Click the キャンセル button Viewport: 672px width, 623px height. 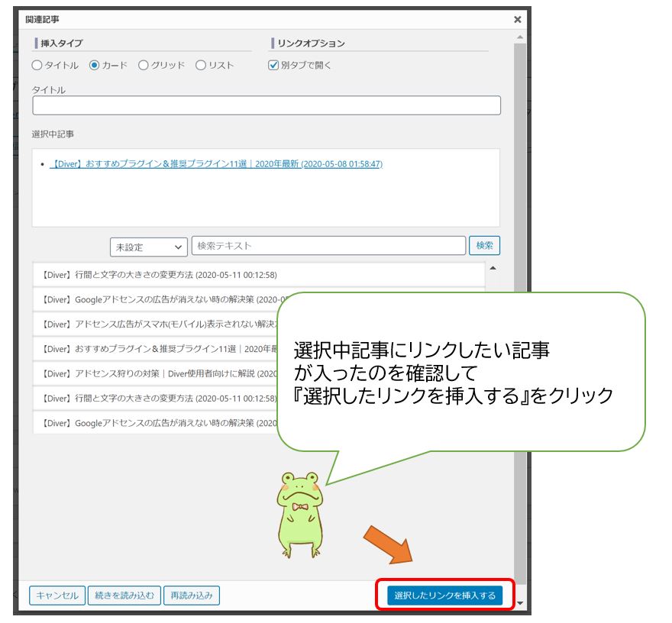pos(57,596)
